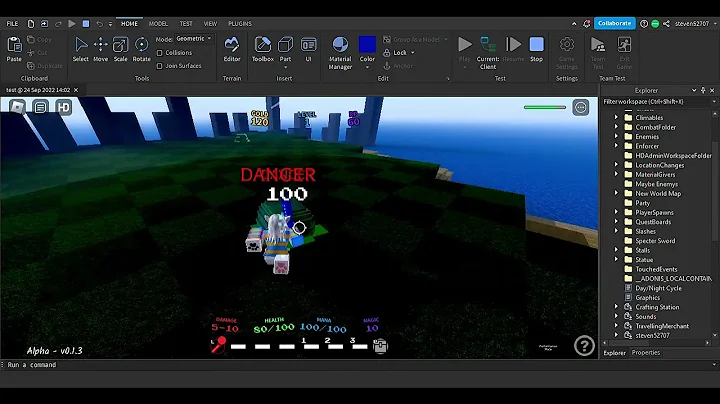Switch to the TEST ribbon tab
The width and height of the screenshot is (720, 404).
(x=186, y=23)
